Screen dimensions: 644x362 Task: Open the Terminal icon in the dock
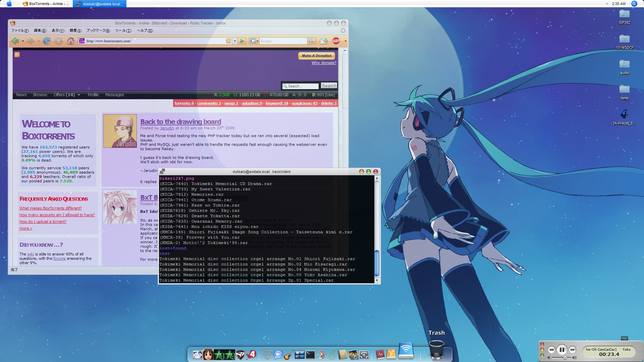pos(310,355)
